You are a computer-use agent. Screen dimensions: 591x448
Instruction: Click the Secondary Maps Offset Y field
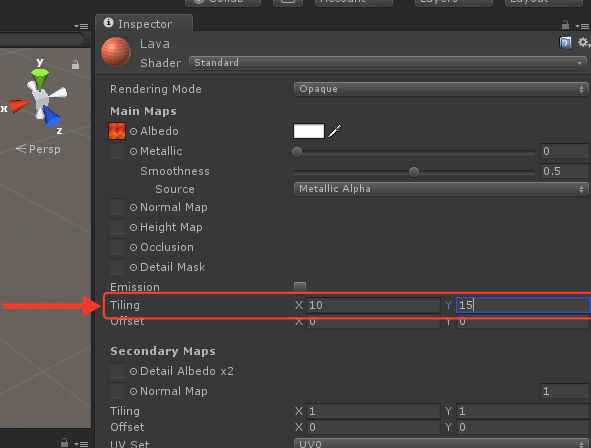click(523, 427)
